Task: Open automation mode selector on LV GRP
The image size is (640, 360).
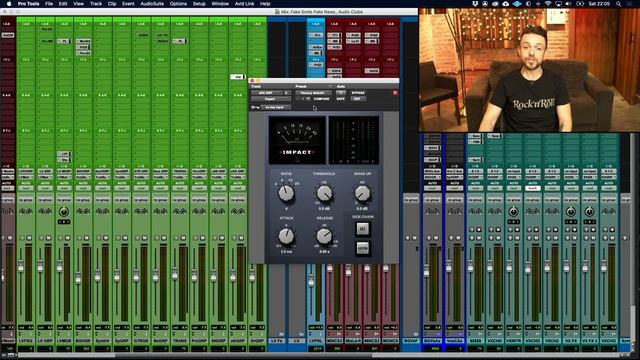Action: (x=45, y=188)
